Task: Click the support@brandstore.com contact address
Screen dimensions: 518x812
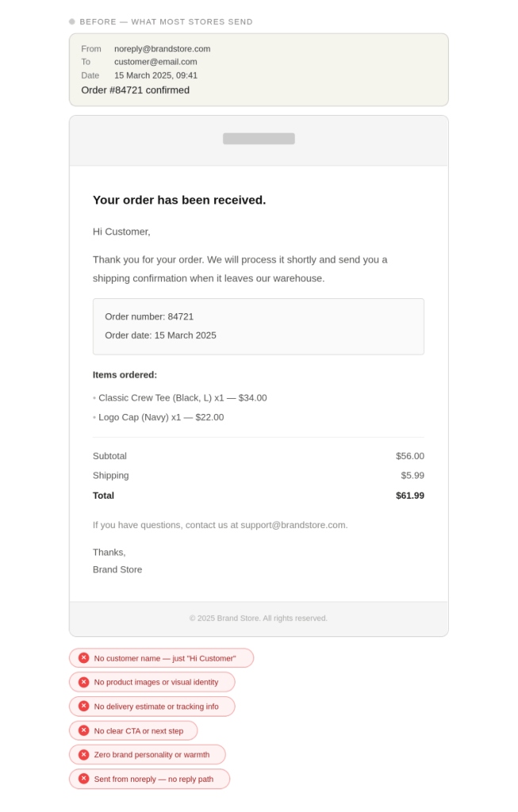Action: pos(294,525)
